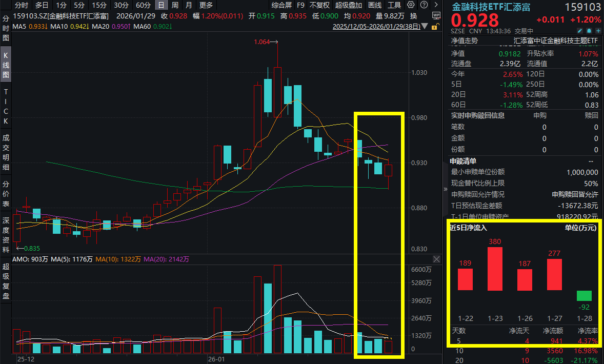The image size is (604, 364).
Task: Add 159103 to watchlist with plus icon
Action: click(x=598, y=31)
